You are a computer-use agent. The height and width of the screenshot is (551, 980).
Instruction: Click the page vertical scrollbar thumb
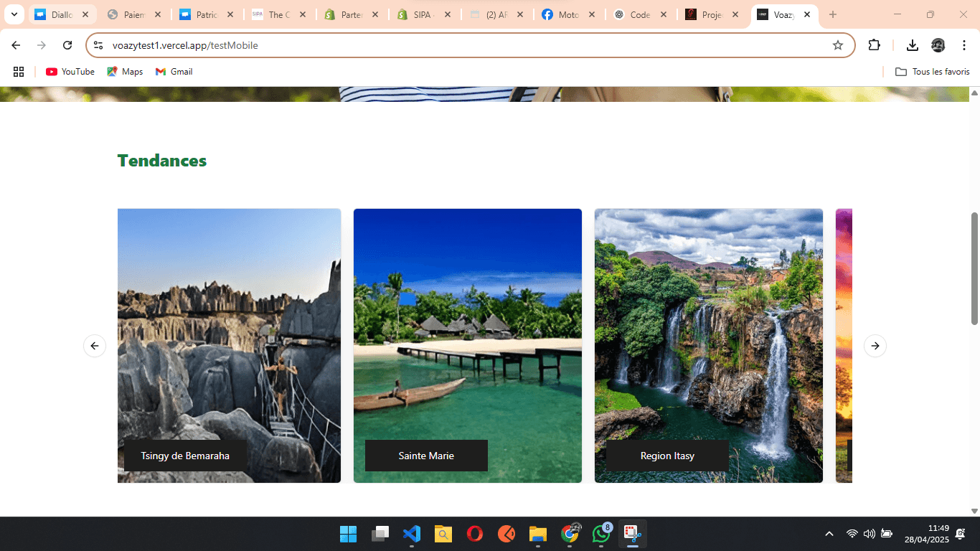pyautogui.click(x=974, y=268)
